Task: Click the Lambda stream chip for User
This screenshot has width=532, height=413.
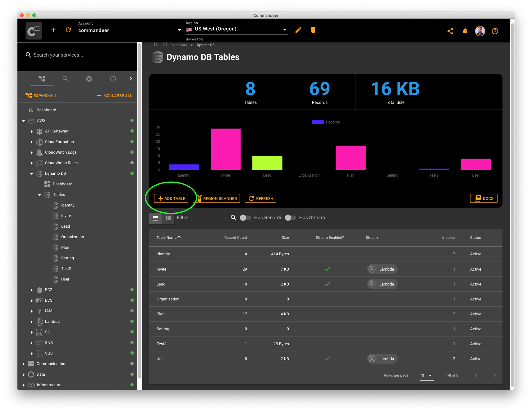Action: pyautogui.click(x=382, y=359)
